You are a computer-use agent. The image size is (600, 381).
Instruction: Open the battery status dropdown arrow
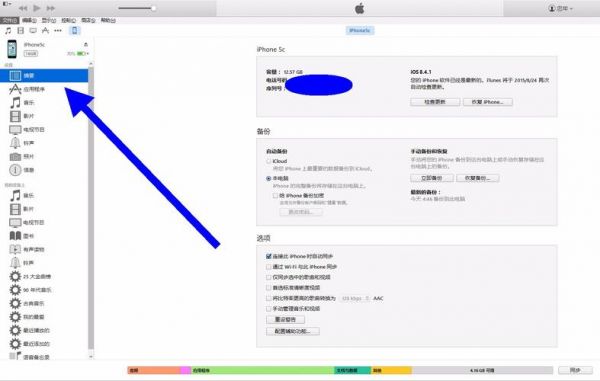tap(88, 54)
